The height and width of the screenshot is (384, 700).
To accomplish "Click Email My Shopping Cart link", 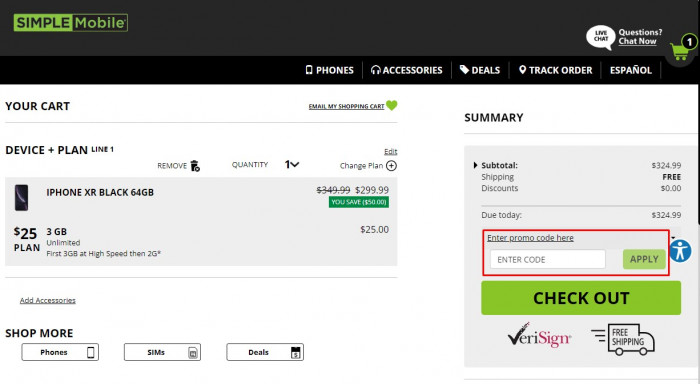I will click(346, 106).
